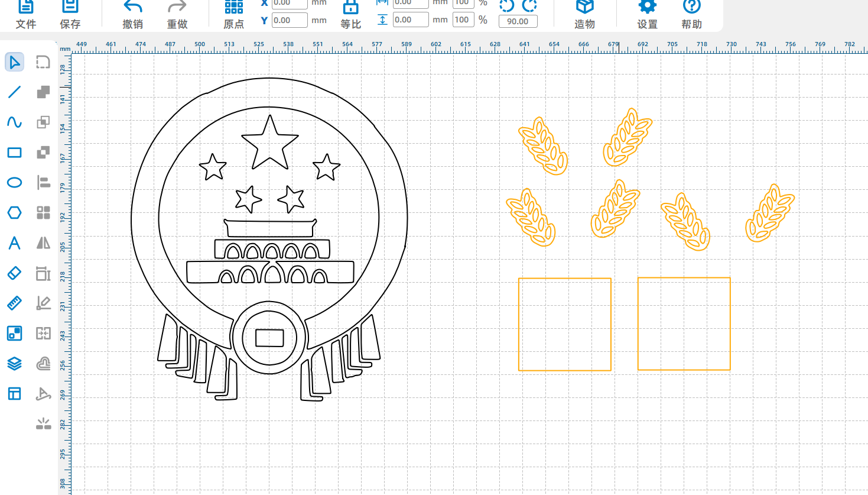Select the arrow selection tool

point(15,62)
